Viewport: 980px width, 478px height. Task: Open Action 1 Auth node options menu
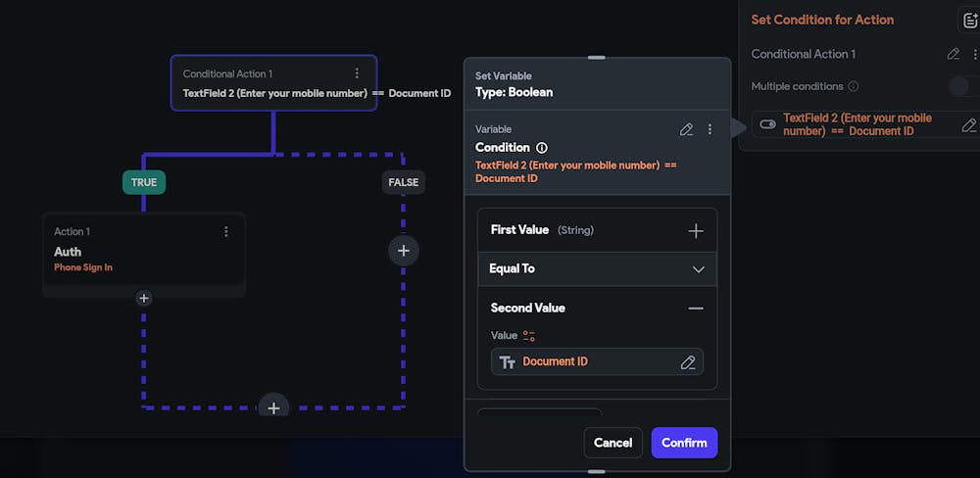(x=226, y=232)
